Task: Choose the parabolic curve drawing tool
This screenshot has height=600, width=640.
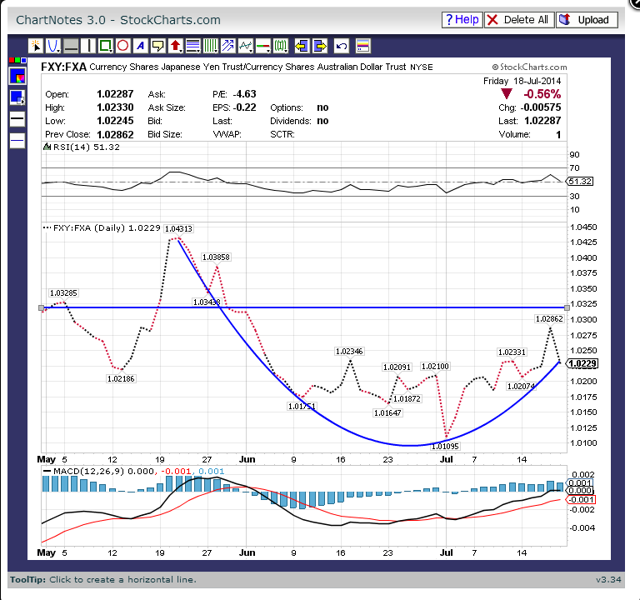Action: (53, 46)
